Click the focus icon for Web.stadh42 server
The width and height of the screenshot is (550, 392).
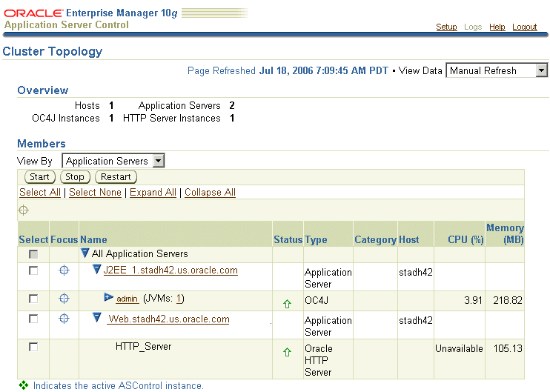[x=64, y=319]
